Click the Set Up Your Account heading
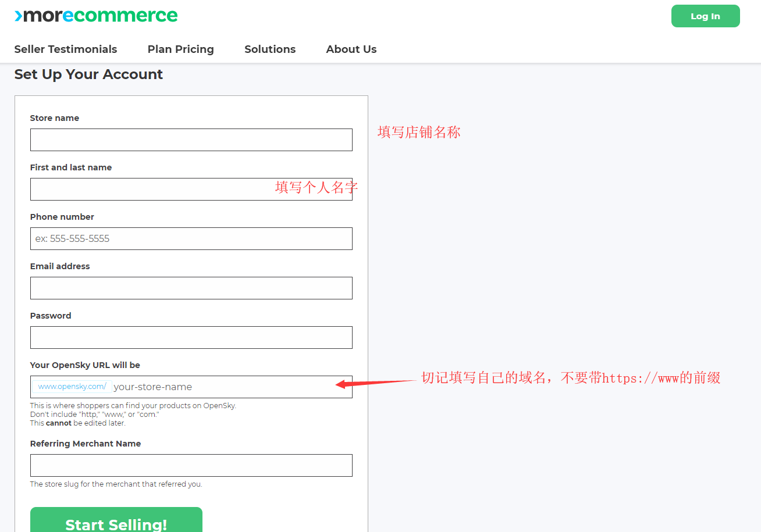Image resolution: width=761 pixels, height=532 pixels. click(88, 74)
